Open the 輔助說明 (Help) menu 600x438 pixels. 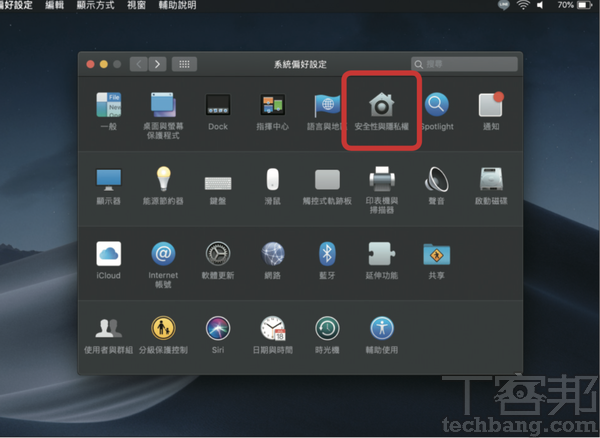[x=178, y=5]
